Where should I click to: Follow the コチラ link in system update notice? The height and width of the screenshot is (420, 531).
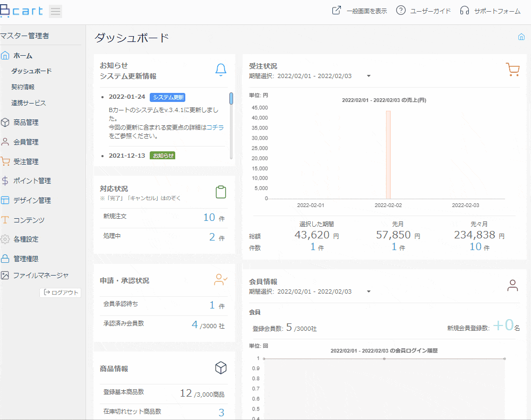click(216, 127)
